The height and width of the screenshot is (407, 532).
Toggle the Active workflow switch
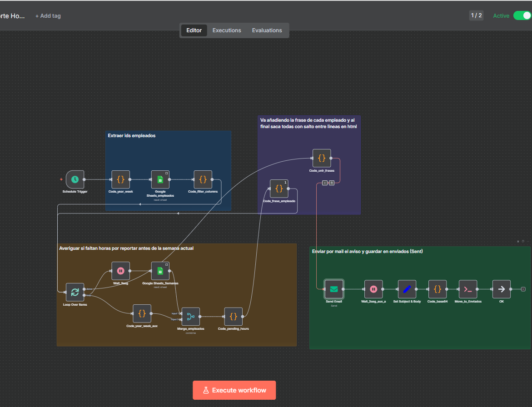[522, 15]
